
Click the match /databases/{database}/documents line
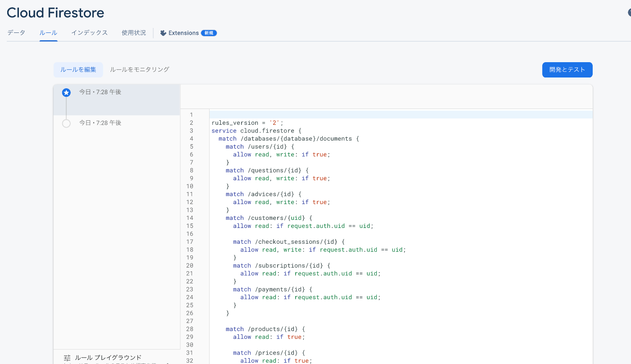pos(289,139)
